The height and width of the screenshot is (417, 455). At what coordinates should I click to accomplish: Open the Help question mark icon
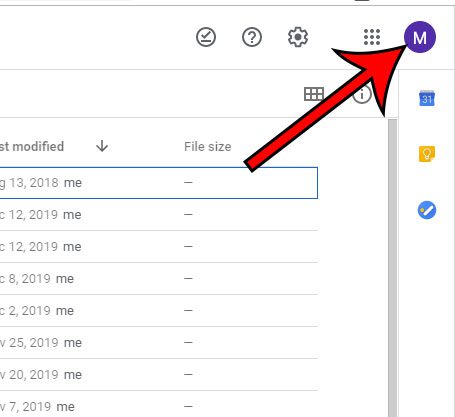[x=252, y=37]
